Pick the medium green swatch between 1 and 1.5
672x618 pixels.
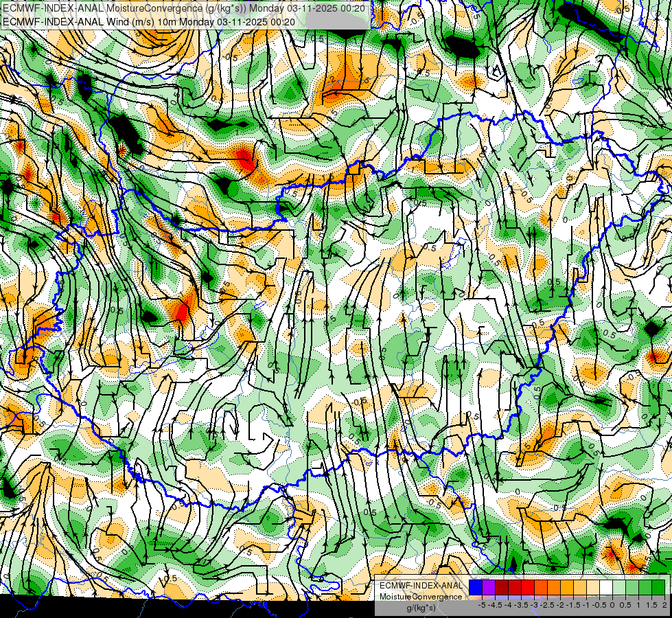click(x=645, y=587)
